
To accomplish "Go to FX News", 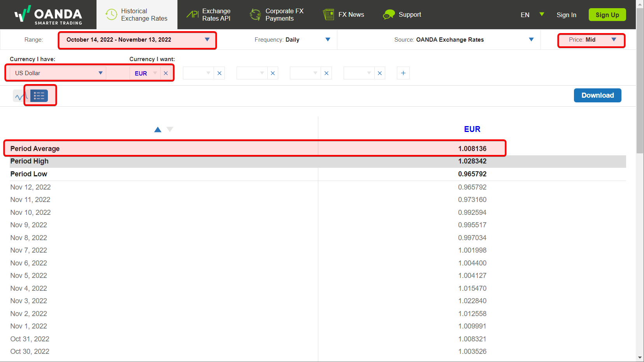I will pos(344,15).
